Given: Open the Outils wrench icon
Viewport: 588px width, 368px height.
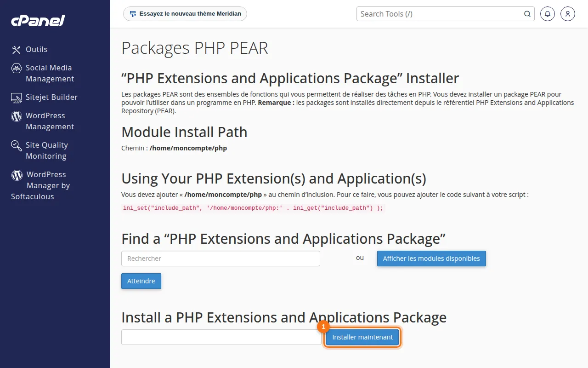Looking at the screenshot, I should point(17,50).
